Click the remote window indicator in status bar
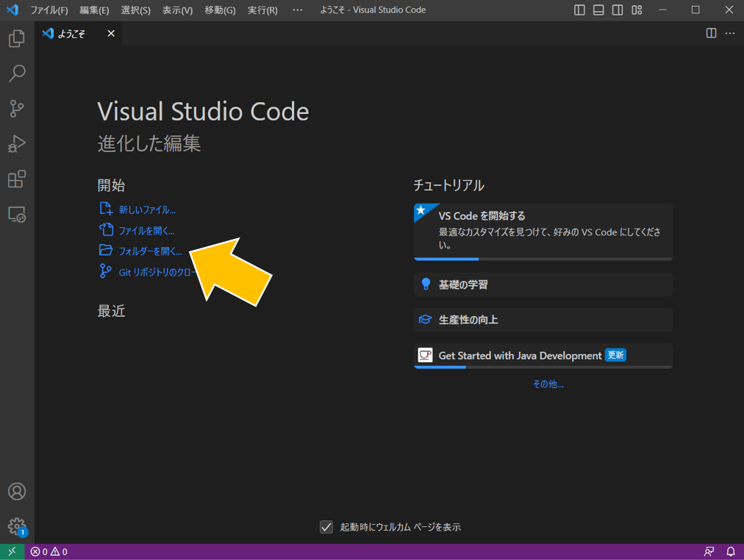Viewport: 744px width, 560px height. coord(12,551)
